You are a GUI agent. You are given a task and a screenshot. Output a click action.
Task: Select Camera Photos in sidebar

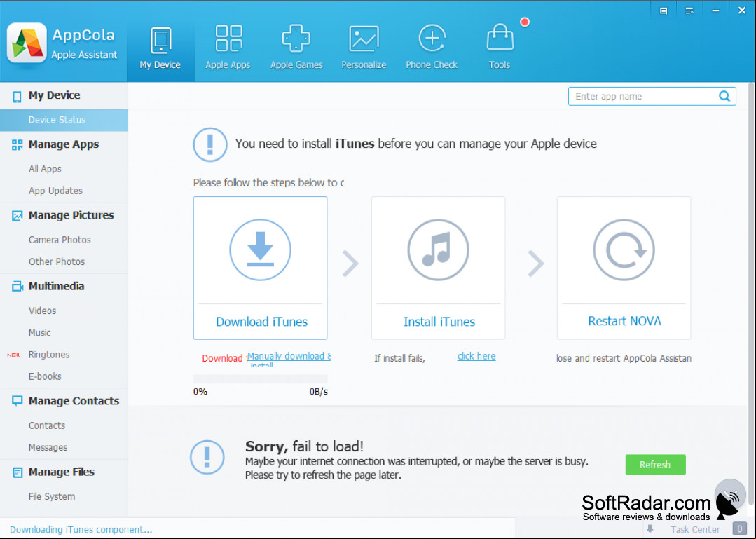(x=60, y=240)
